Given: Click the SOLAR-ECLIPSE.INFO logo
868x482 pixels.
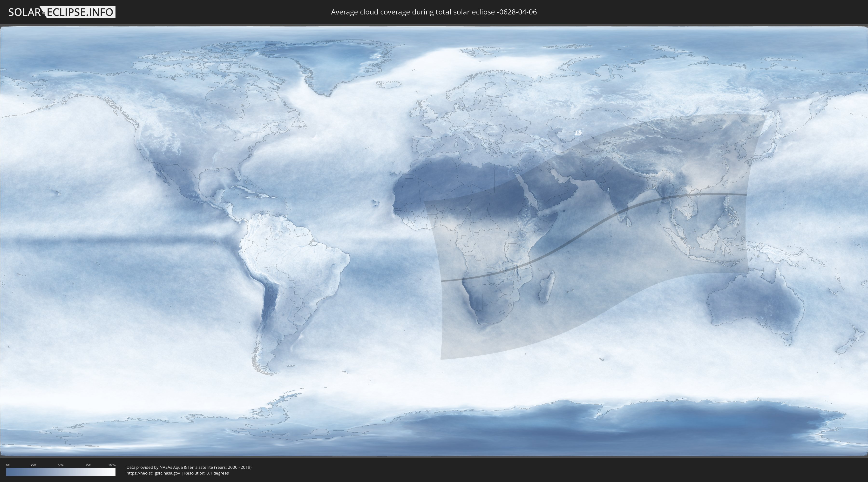Looking at the screenshot, I should pyautogui.click(x=62, y=12).
